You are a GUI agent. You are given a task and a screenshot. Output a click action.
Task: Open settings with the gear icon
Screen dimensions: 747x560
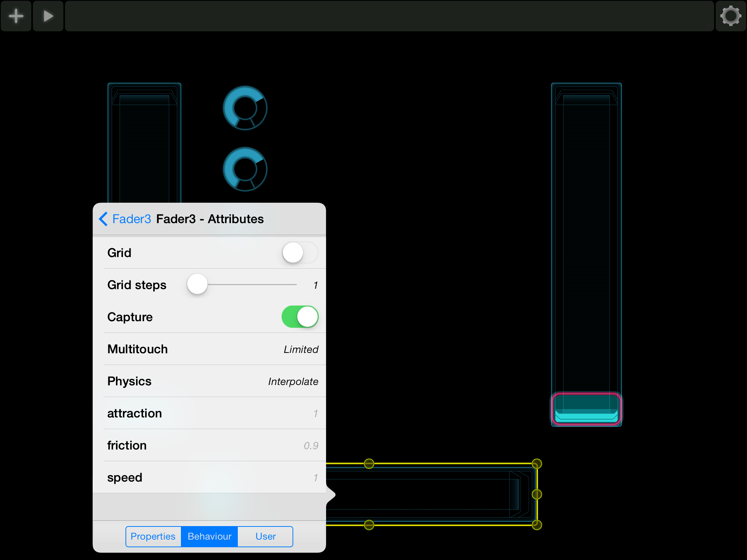[731, 16]
